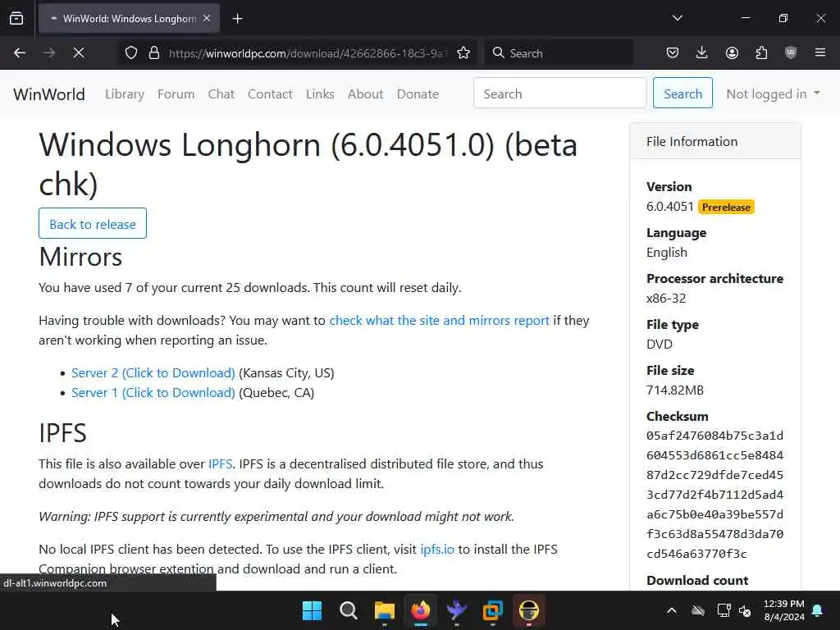Go back to previous page

[x=20, y=52]
